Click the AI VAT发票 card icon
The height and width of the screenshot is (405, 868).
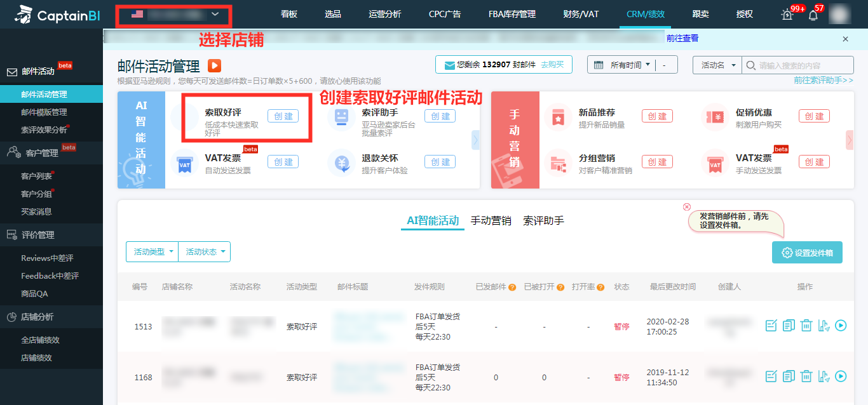point(185,163)
